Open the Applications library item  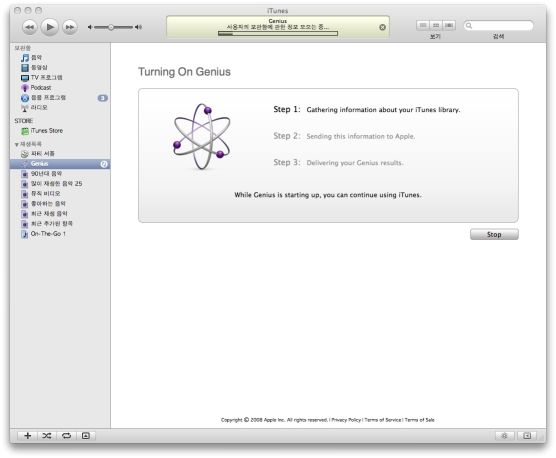pyautogui.click(x=60, y=97)
